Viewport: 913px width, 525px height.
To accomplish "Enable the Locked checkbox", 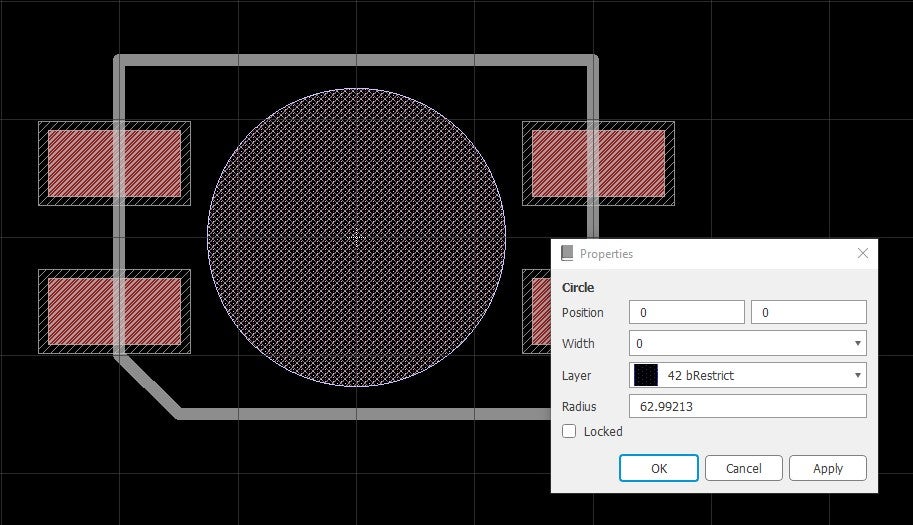I will (x=569, y=432).
